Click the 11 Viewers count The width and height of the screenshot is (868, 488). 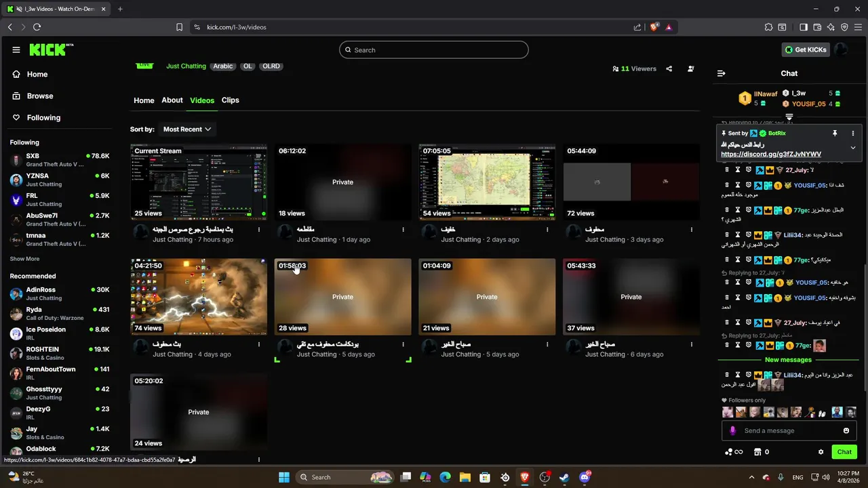634,68
